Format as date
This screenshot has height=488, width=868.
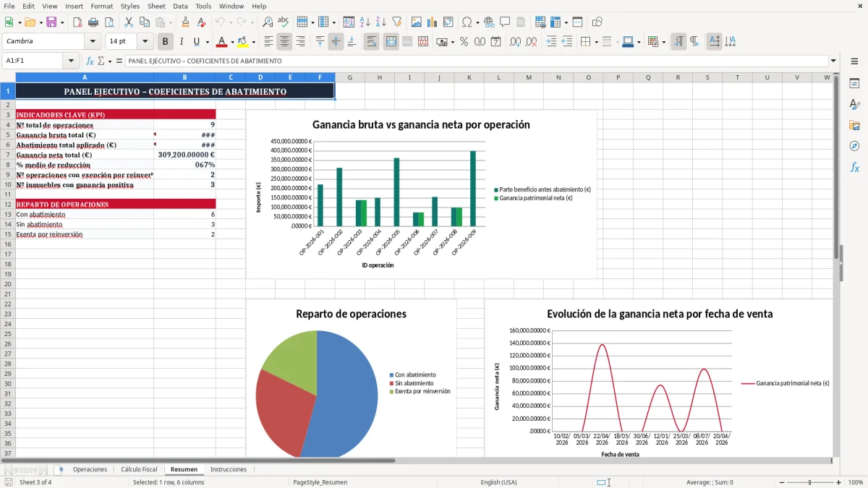[495, 42]
